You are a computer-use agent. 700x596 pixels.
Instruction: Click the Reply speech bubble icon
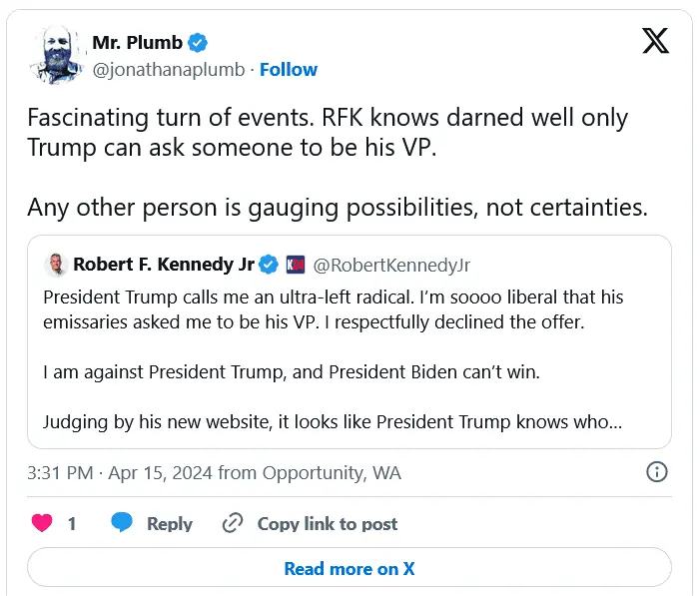122,523
